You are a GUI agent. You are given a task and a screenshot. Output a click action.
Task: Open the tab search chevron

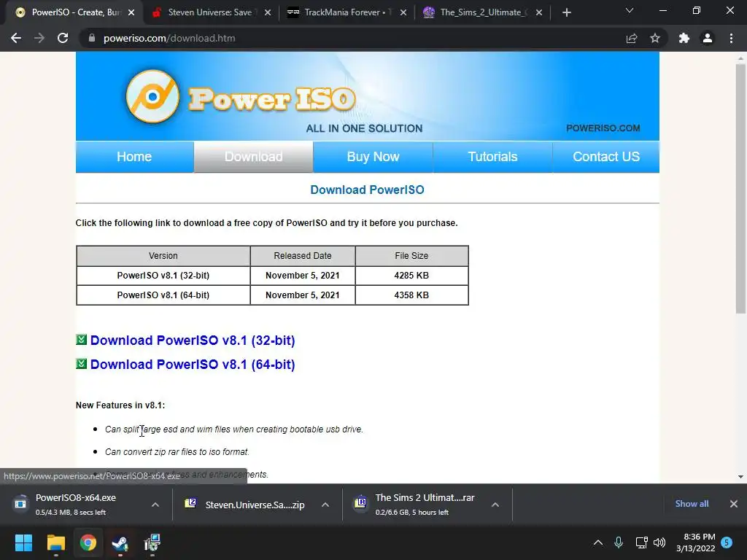(630, 10)
